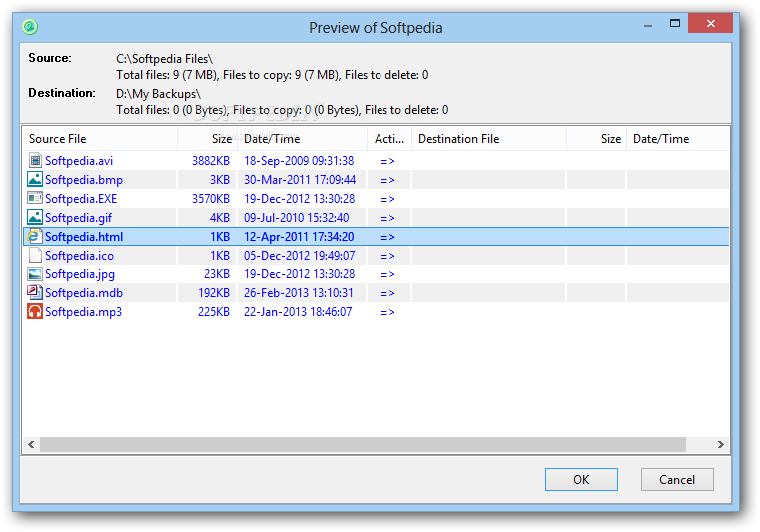Click the destination Size column header
760x532 pixels.
(596, 139)
